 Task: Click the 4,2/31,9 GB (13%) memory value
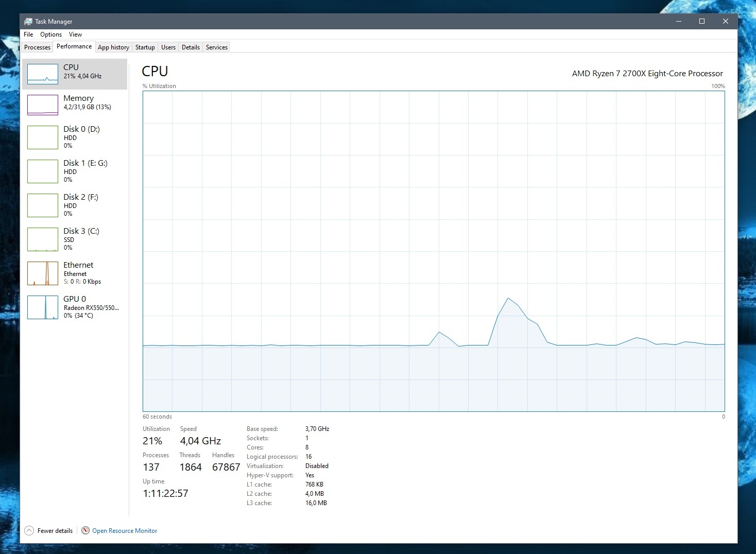pyautogui.click(x=88, y=107)
